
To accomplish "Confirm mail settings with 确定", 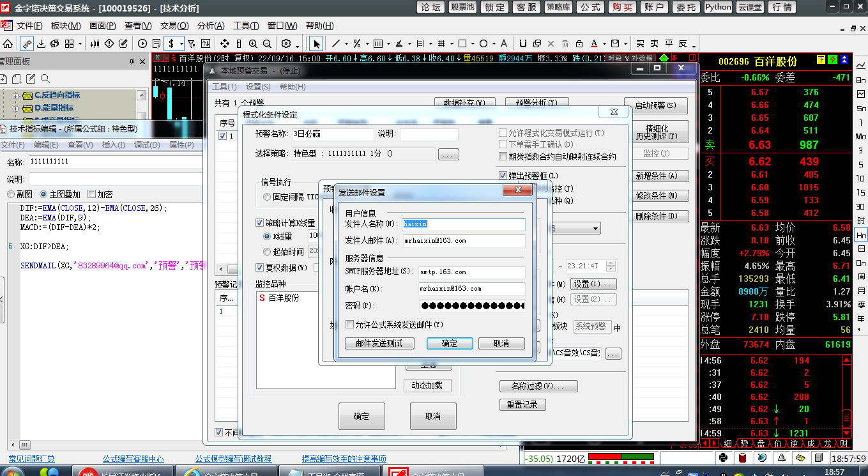I will pyautogui.click(x=450, y=343).
